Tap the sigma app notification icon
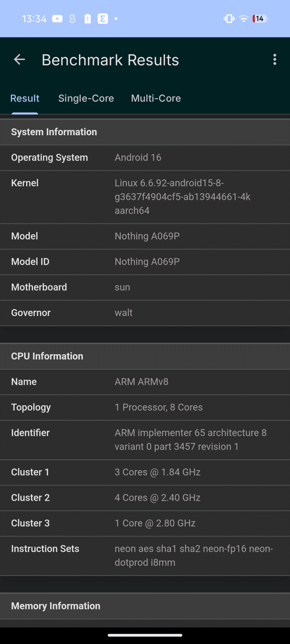The height and width of the screenshot is (644, 290). [103, 19]
